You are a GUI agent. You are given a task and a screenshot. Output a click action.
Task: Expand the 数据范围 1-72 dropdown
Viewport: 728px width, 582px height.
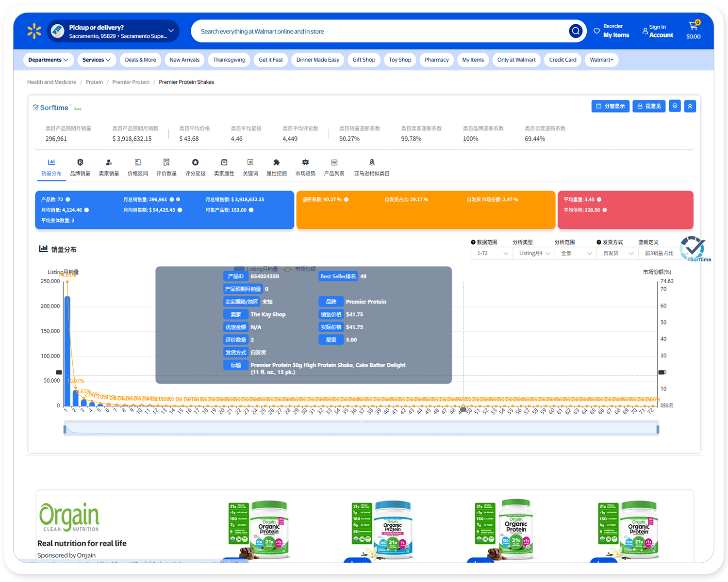point(492,253)
